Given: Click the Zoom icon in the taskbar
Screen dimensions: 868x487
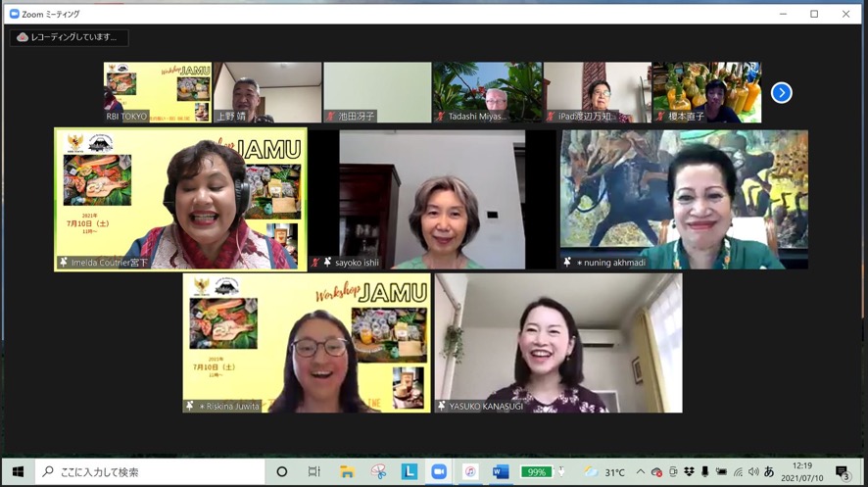Looking at the screenshot, I should [439, 471].
